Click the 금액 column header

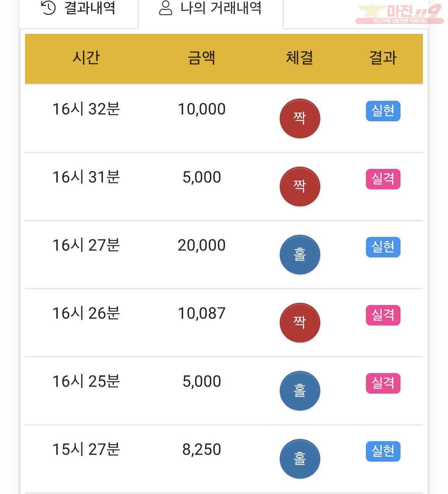(202, 58)
